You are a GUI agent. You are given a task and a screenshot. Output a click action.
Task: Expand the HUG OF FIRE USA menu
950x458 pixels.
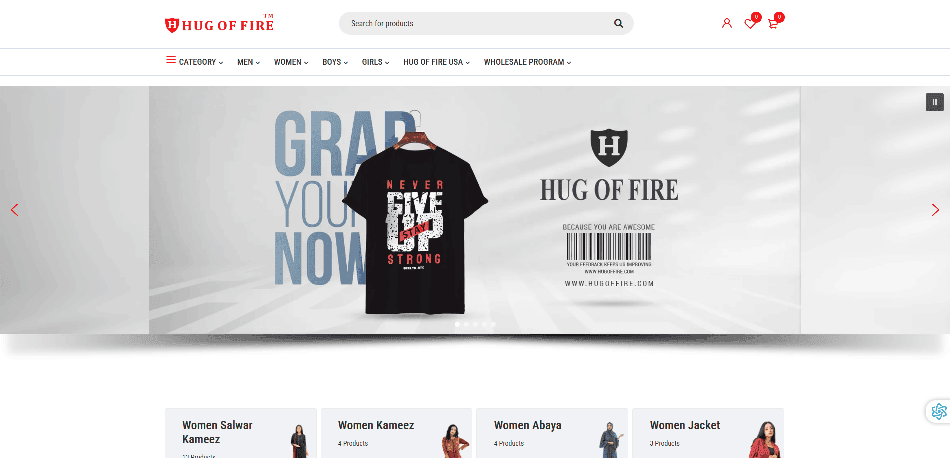point(437,62)
